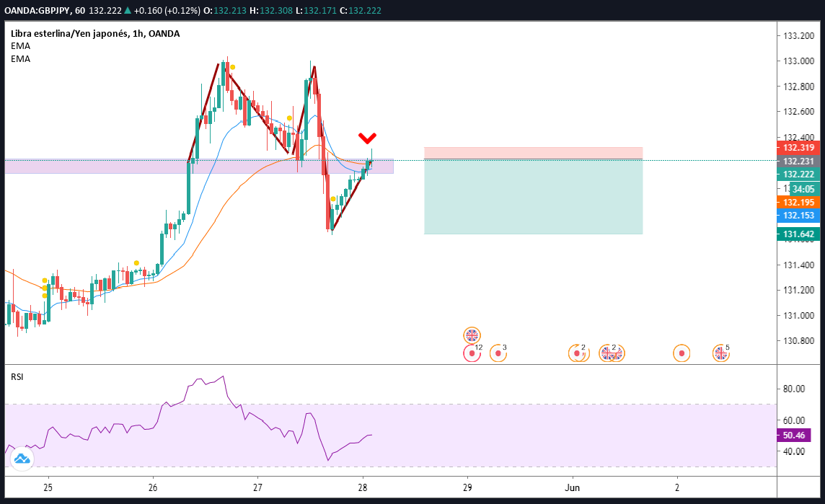
Task: Click the orange 132.195 EMA price label
Action: pos(798,203)
